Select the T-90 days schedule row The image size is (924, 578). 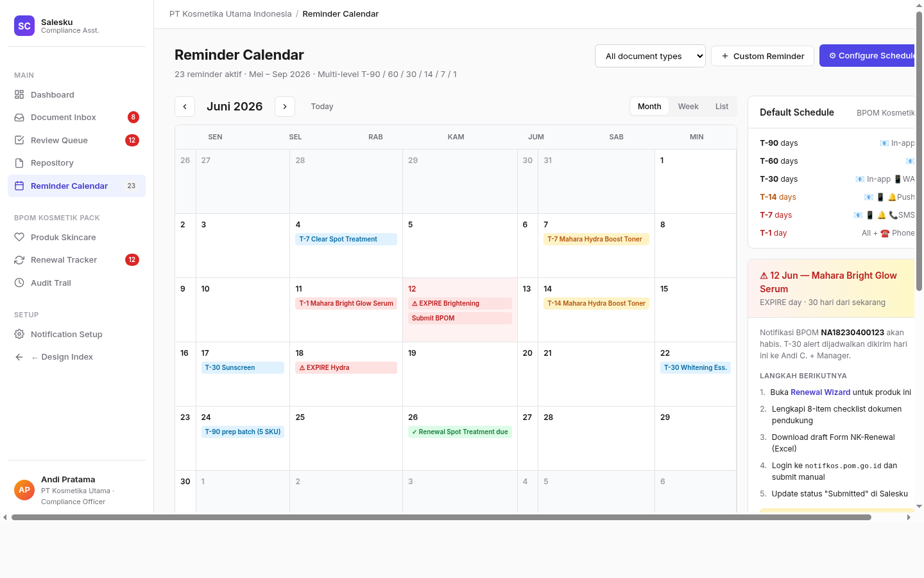pyautogui.click(x=837, y=143)
